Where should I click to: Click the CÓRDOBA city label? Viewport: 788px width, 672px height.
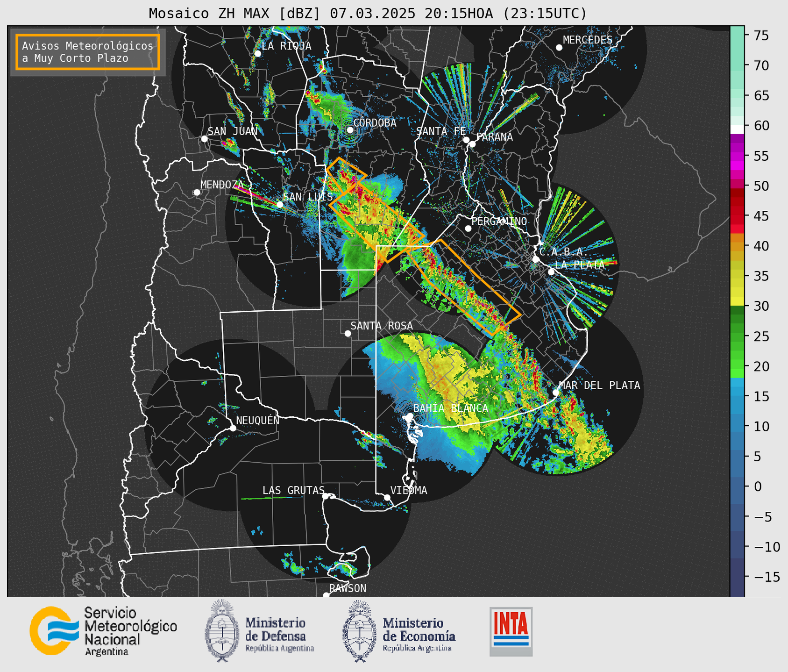tap(375, 123)
